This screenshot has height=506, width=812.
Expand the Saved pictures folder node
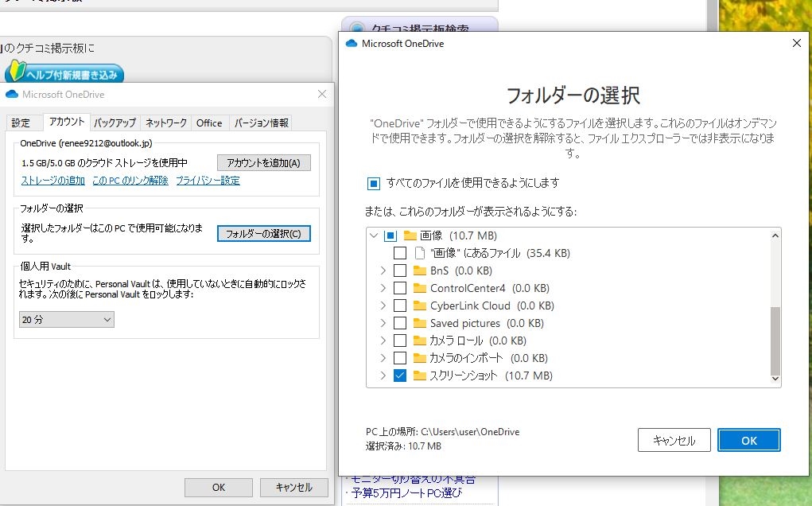(x=383, y=323)
